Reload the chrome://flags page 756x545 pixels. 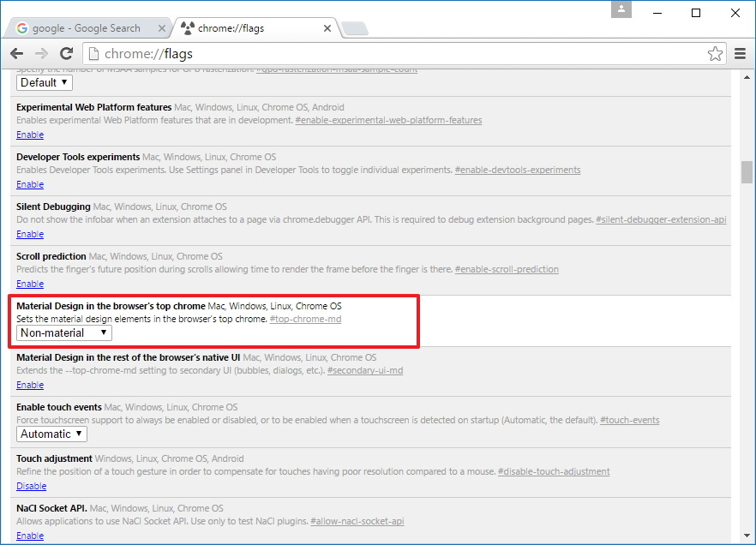click(67, 53)
